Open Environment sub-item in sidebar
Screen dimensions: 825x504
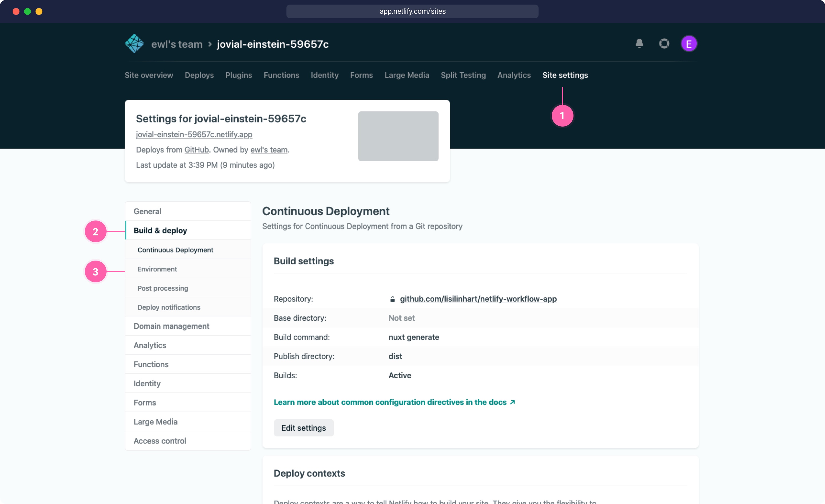coord(188,269)
